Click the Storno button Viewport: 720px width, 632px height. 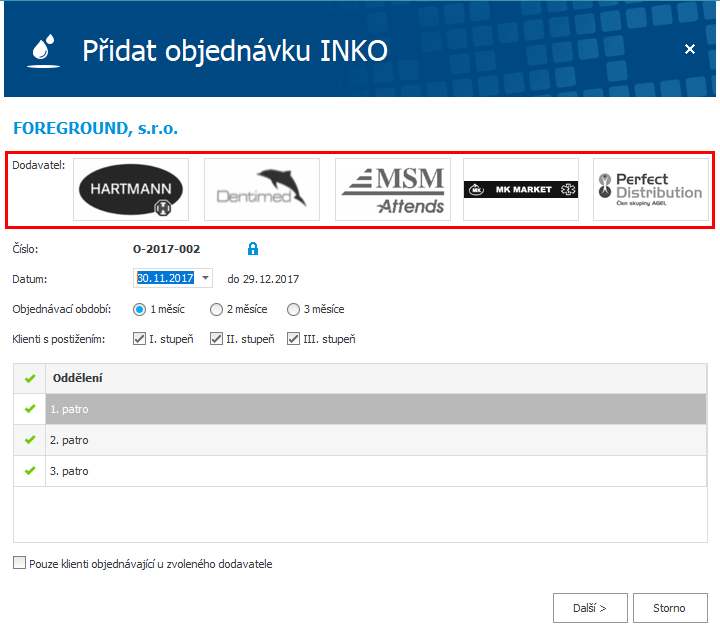point(670,608)
